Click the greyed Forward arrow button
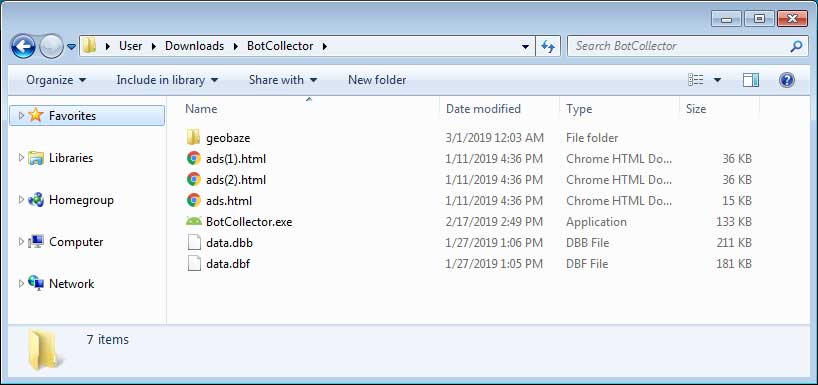 51,46
